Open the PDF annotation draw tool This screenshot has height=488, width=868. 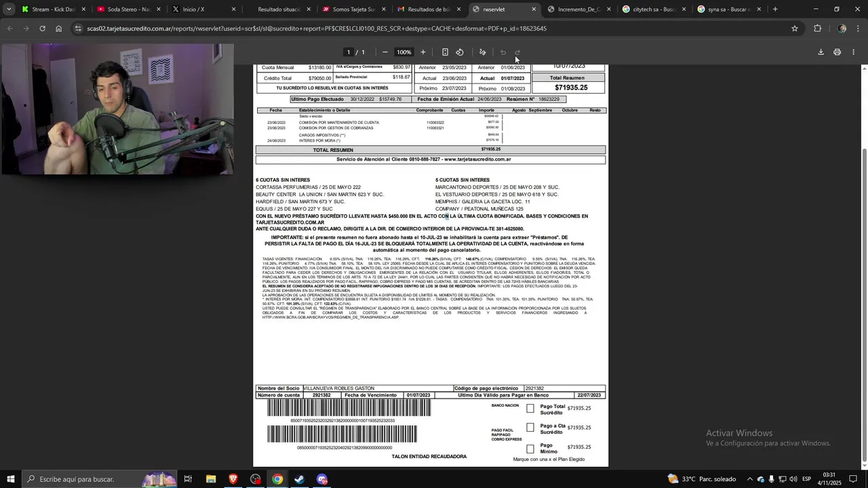[x=482, y=52]
